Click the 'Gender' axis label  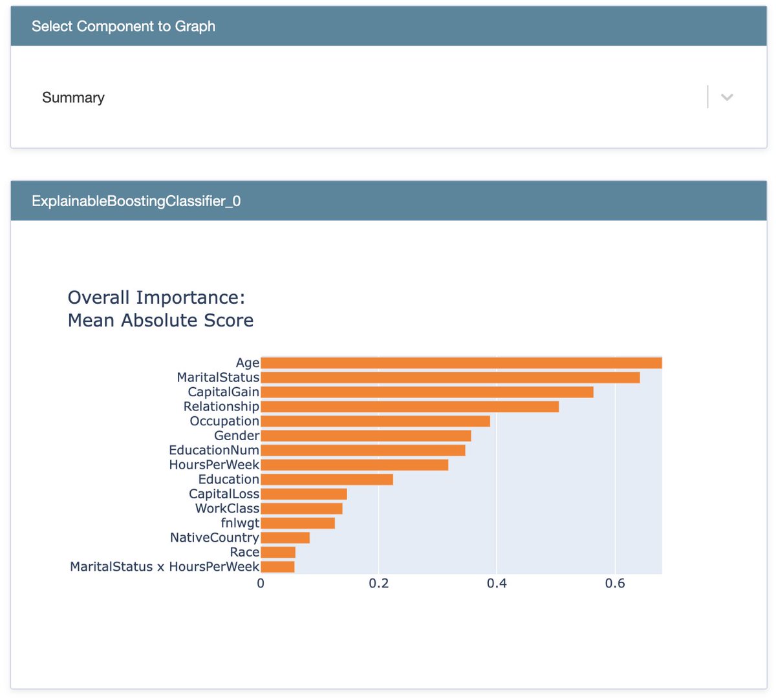click(237, 436)
